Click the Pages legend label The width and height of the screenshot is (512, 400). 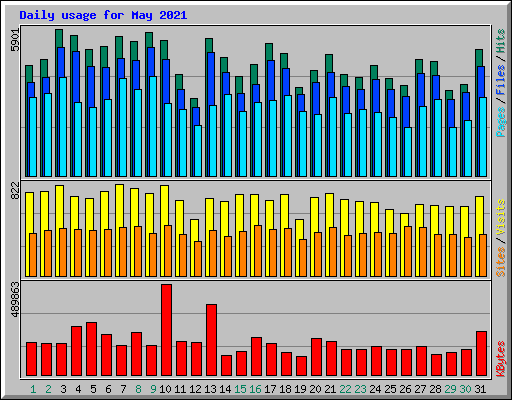tap(500, 122)
